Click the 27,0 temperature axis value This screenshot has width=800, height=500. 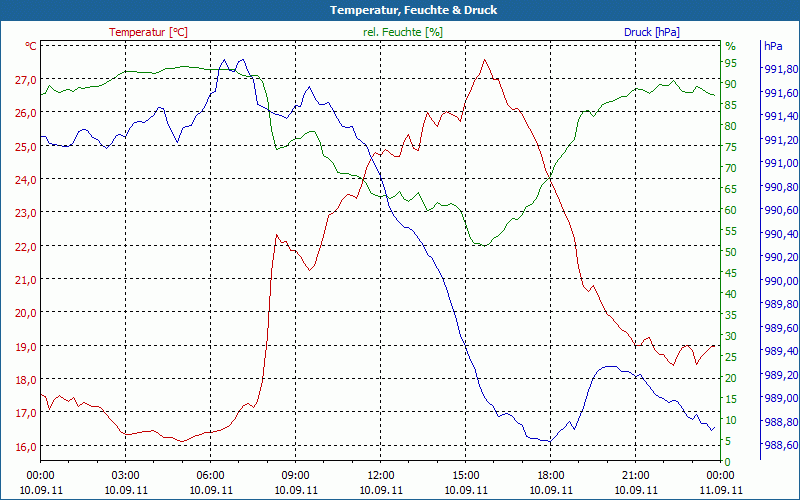pos(28,80)
